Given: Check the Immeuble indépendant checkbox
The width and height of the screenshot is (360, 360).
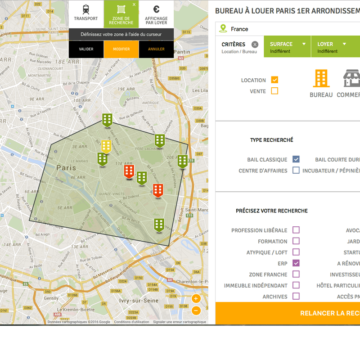Looking at the screenshot, I should pos(296,285).
